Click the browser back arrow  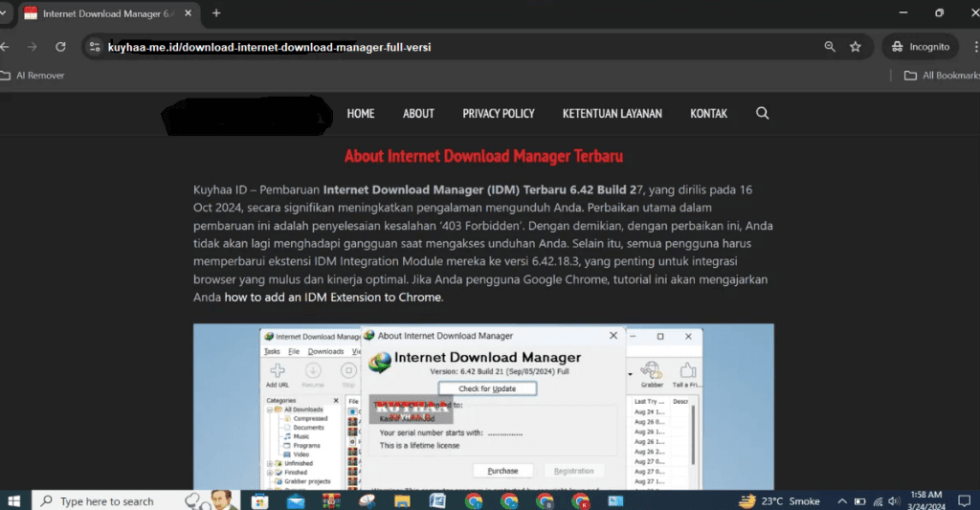click(x=5, y=47)
